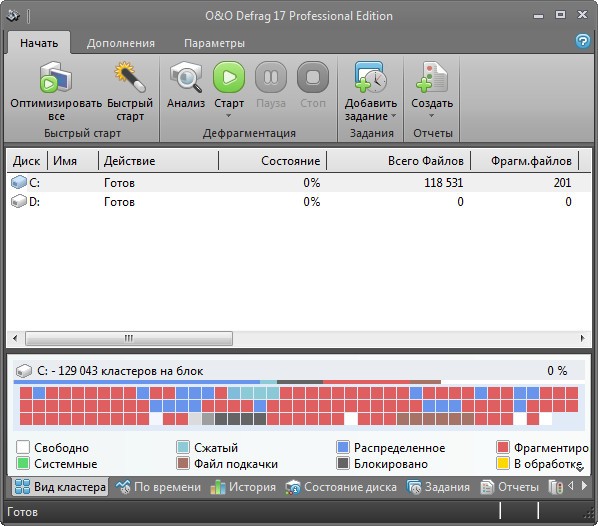Start defragmentation with the green Старт button
598x526 pixels.
click(x=229, y=77)
